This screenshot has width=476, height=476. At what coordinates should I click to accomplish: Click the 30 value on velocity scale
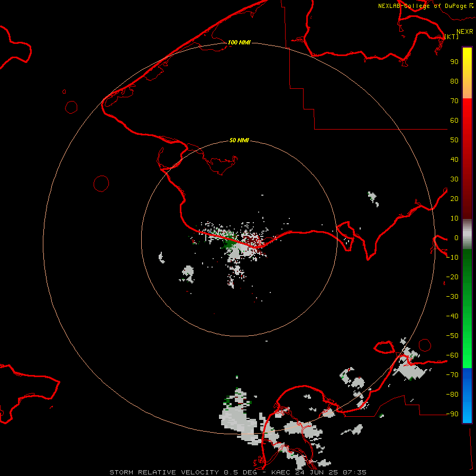click(x=454, y=179)
